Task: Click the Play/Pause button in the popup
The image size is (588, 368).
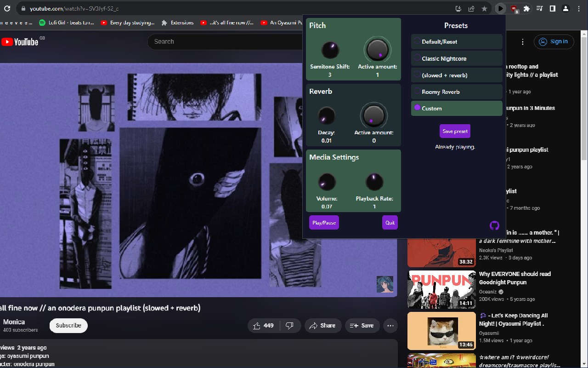Action: pos(324,223)
